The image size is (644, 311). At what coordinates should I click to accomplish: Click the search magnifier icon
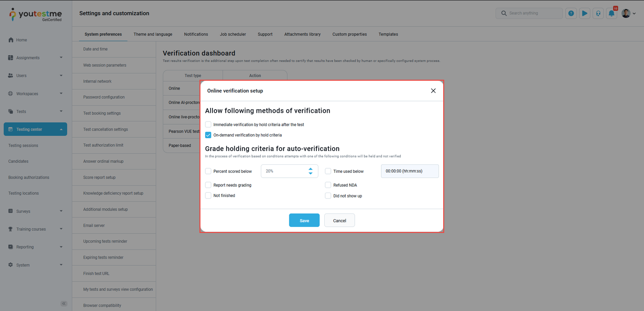tap(504, 13)
